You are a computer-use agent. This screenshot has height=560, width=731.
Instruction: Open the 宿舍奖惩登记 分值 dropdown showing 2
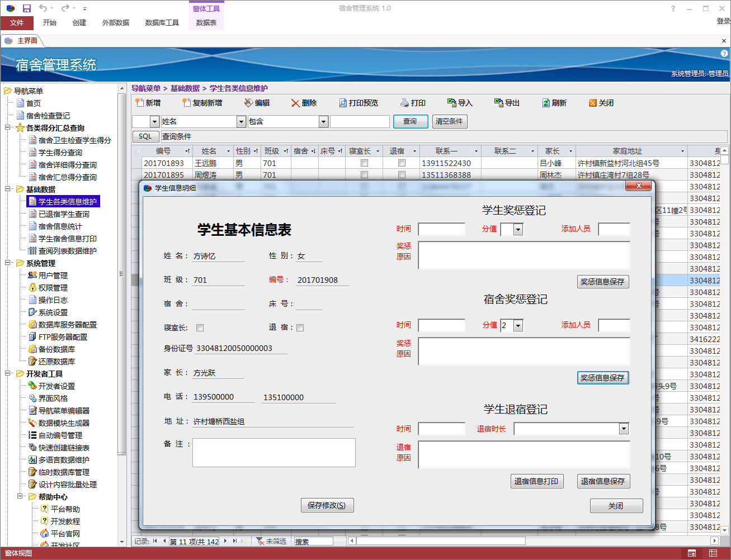pyautogui.click(x=518, y=325)
